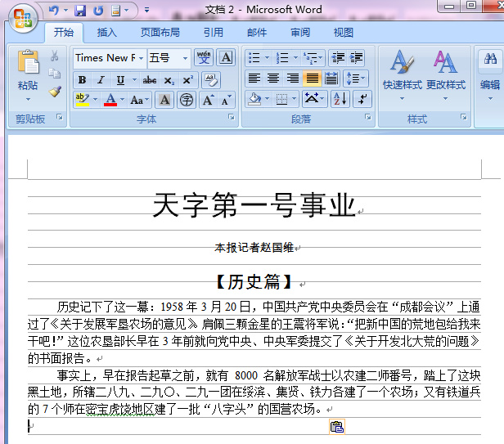Screen dimensions: 504x444
Task: Sort text with the A-Z icon
Action: click(340, 99)
